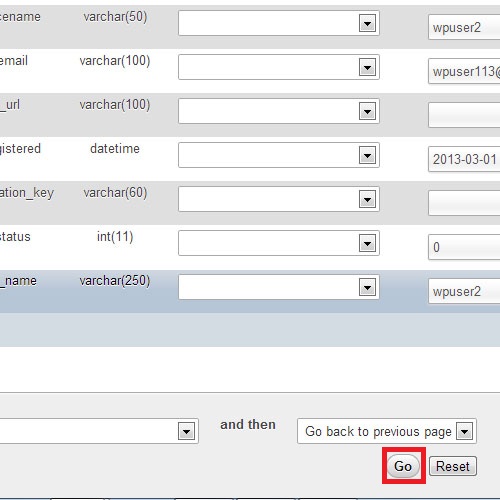Image resolution: width=500 pixels, height=500 pixels.
Task: Click the status value field showing 0
Action: 464,247
